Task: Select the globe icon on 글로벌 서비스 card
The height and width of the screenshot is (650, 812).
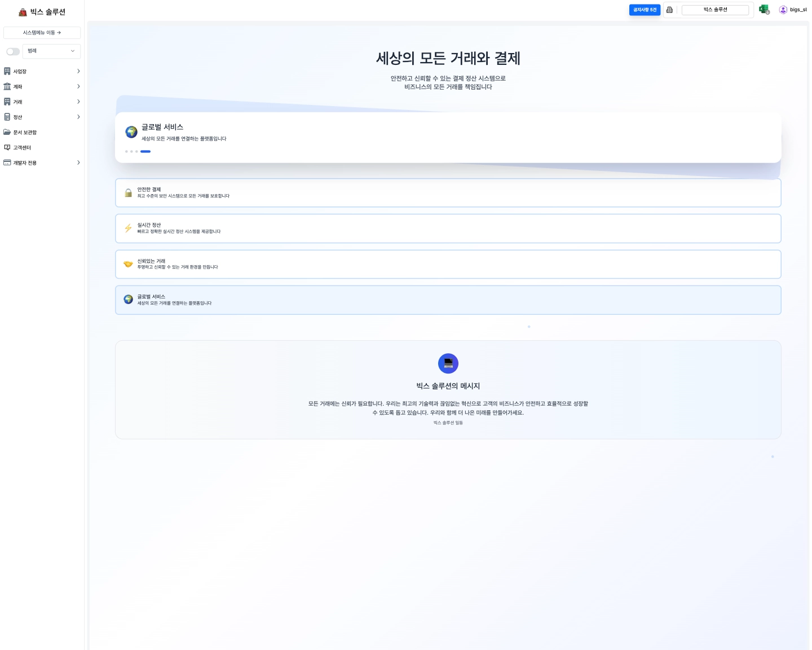Action: (131, 132)
